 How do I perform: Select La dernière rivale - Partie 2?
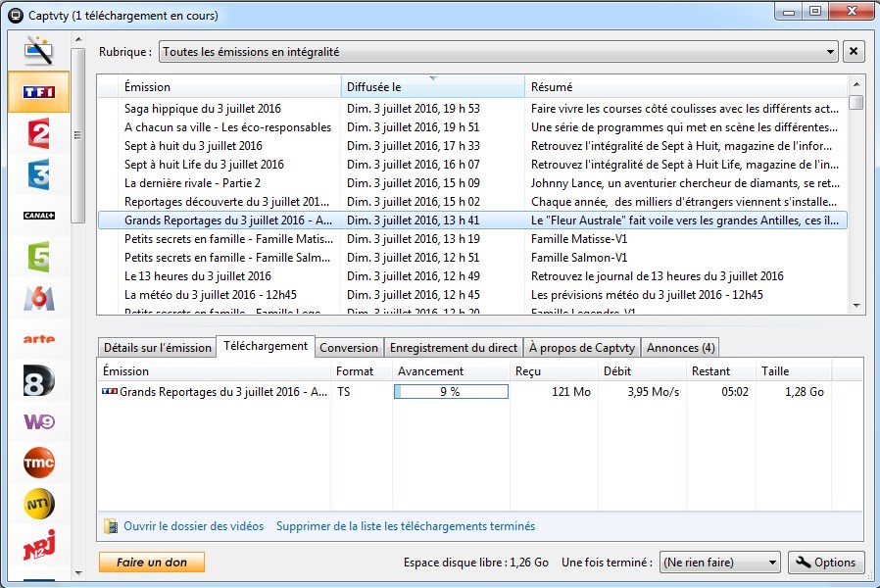pos(472,183)
